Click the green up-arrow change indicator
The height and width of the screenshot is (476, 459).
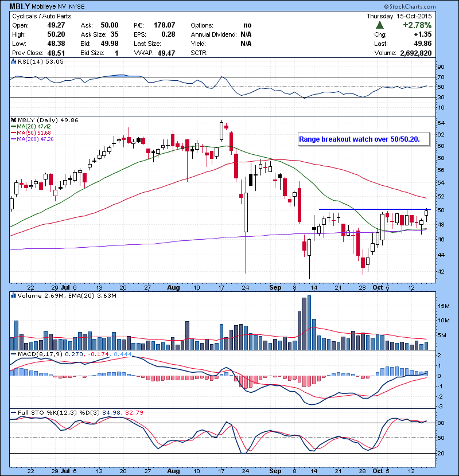tap(380, 25)
